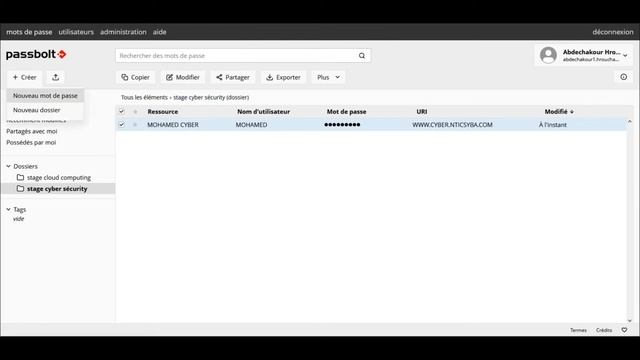The width and height of the screenshot is (640, 360).
Task: Sort by the Mot de passe column
Action: [347, 111]
